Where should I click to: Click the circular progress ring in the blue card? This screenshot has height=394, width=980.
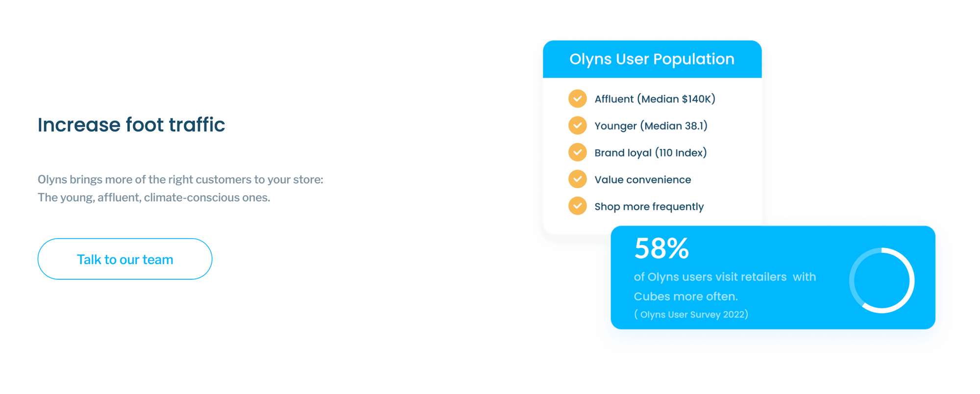[882, 280]
